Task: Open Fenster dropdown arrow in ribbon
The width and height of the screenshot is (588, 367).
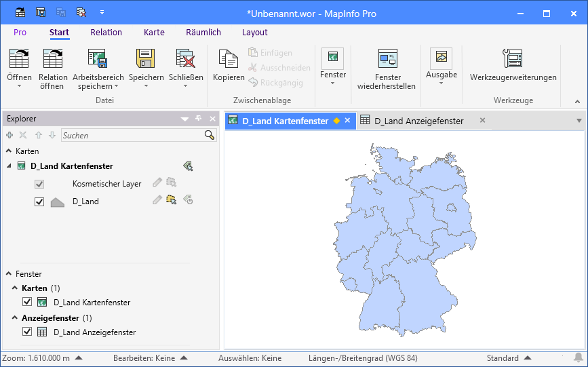Action: tap(332, 83)
